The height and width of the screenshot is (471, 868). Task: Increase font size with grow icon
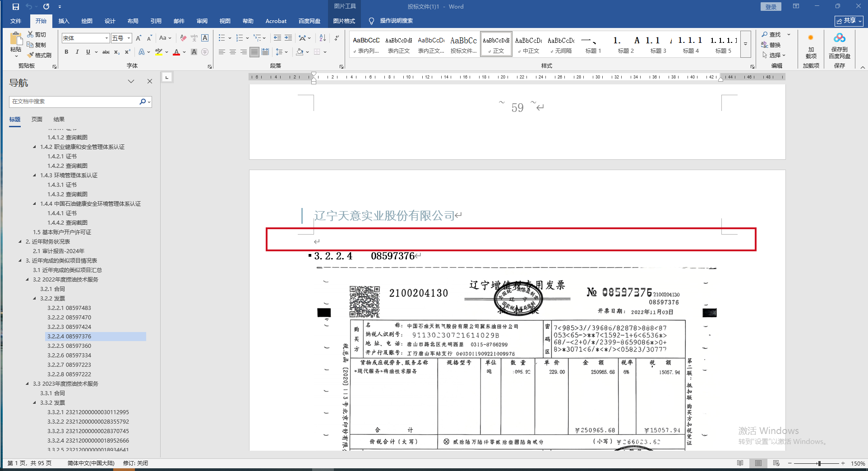[x=139, y=38]
